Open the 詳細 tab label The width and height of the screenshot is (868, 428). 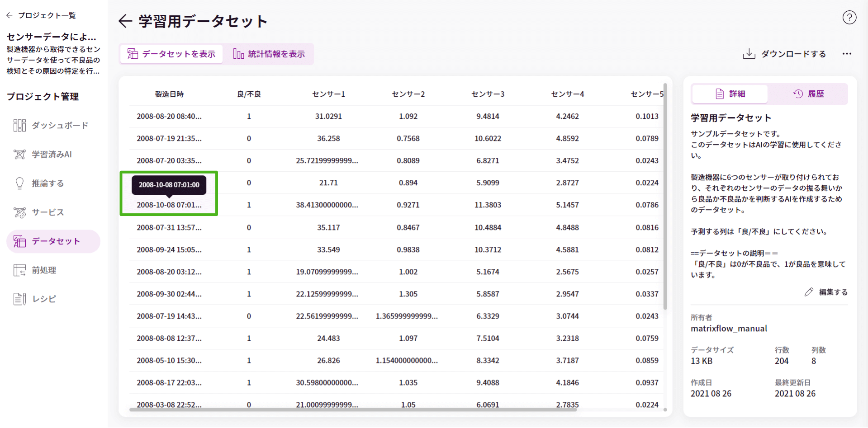[737, 94]
